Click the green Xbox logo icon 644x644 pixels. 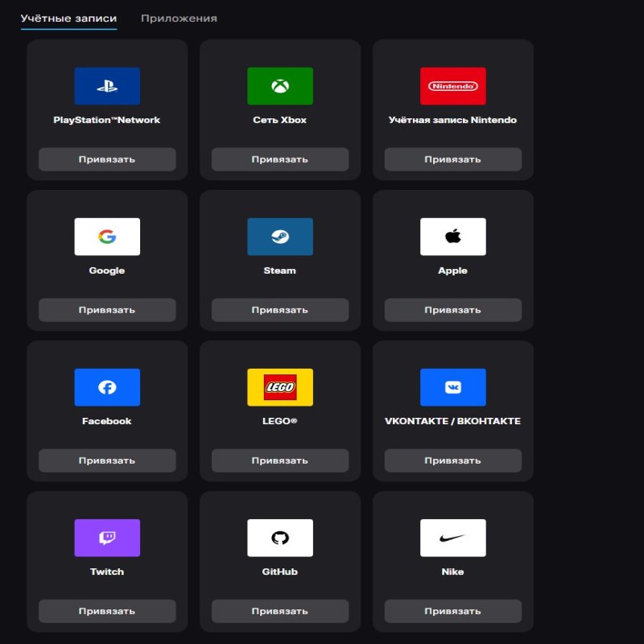pos(280,86)
